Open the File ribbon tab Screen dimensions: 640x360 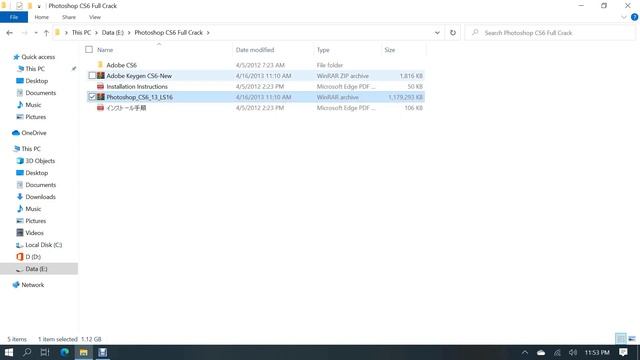point(14,17)
